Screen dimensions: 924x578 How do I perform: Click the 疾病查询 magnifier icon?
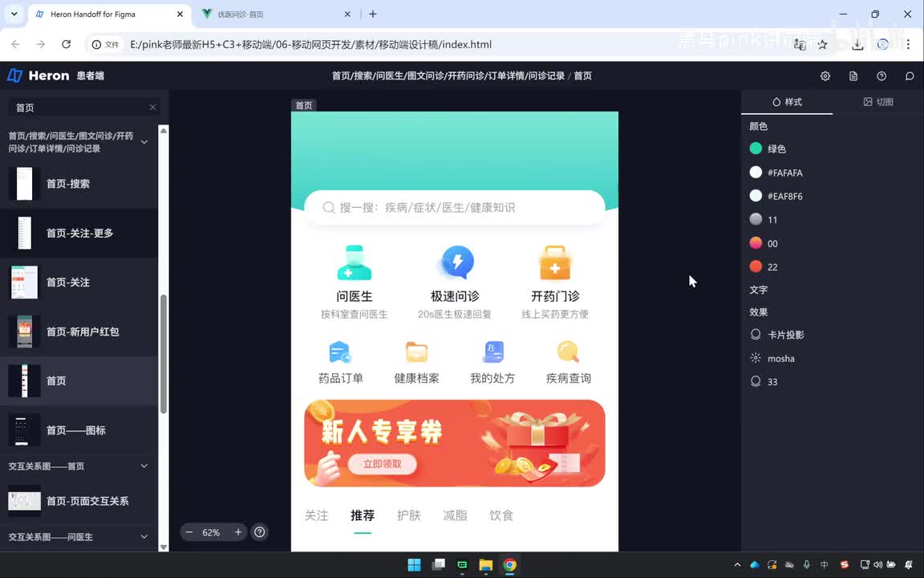[x=568, y=352]
